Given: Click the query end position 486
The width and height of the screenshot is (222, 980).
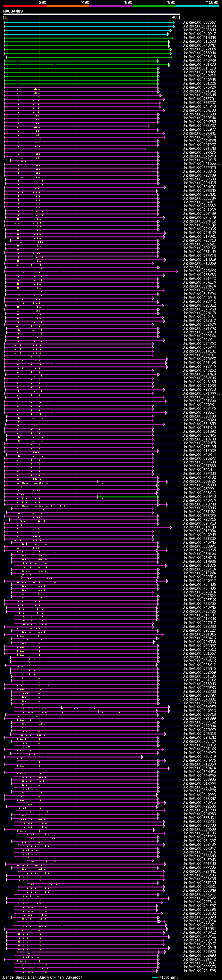Looking at the screenshot, I should tap(175, 17).
